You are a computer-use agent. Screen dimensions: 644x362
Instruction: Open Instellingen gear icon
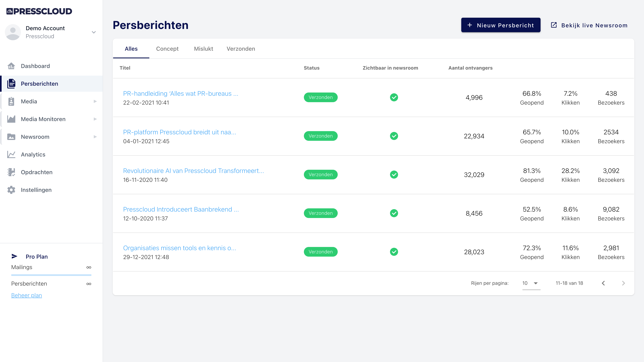11,190
